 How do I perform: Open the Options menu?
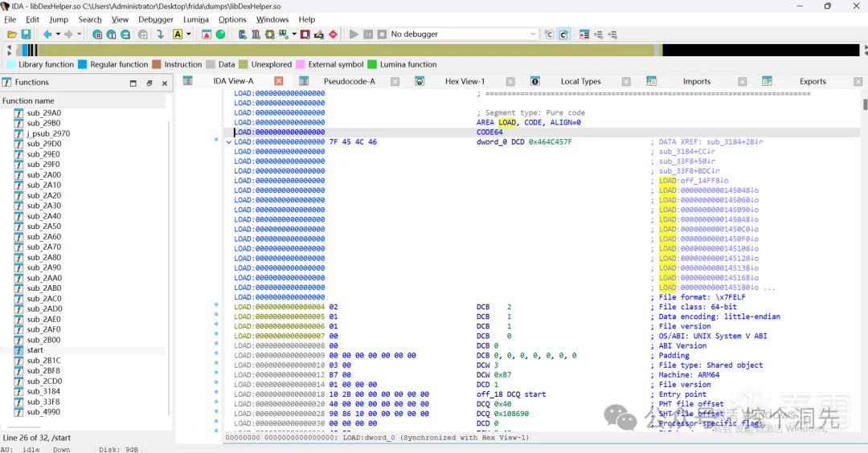(232, 19)
